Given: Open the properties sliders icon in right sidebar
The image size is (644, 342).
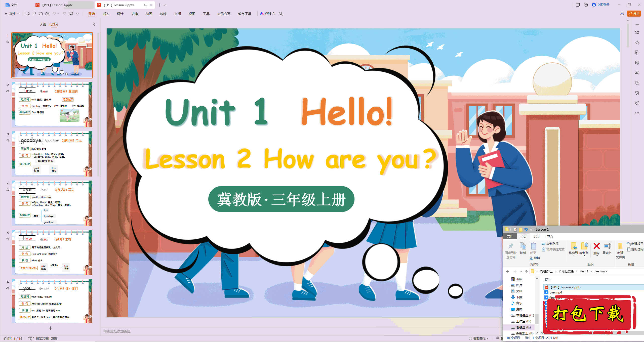Looking at the screenshot, I should (x=637, y=32).
